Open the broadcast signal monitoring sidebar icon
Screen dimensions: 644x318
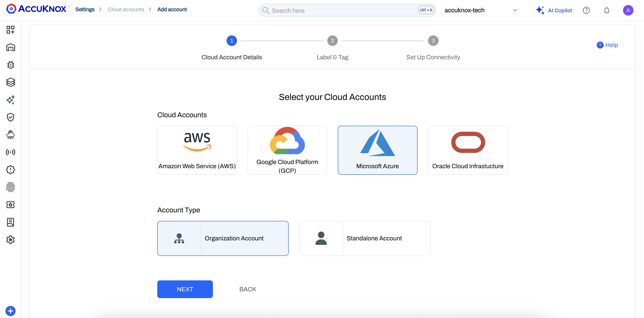click(x=11, y=152)
